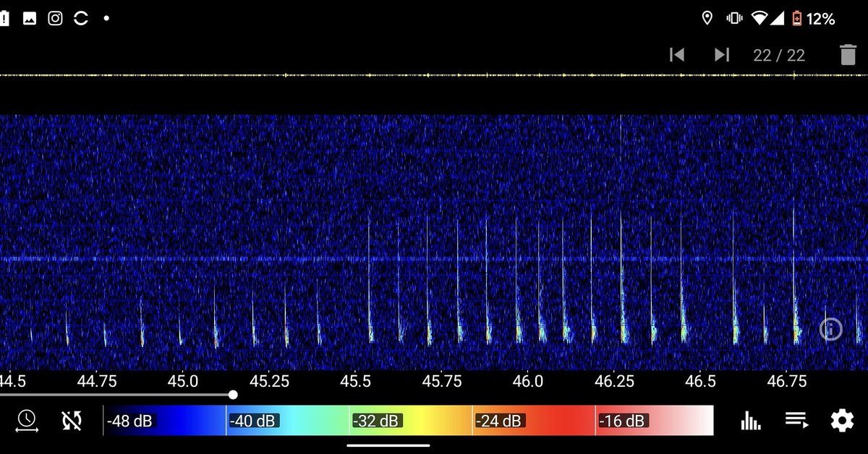Open the spectrum bar chart view

[x=752, y=420]
